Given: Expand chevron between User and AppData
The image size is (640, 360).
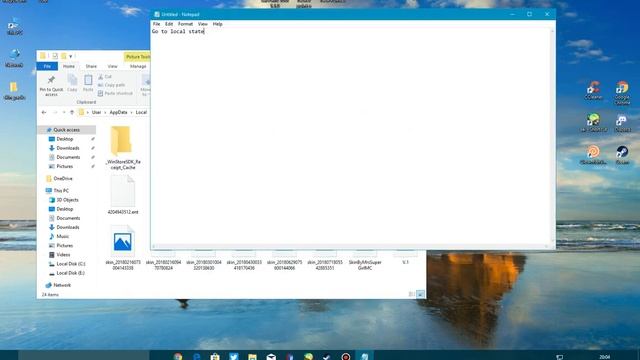Looking at the screenshot, I should pyautogui.click(x=105, y=112).
